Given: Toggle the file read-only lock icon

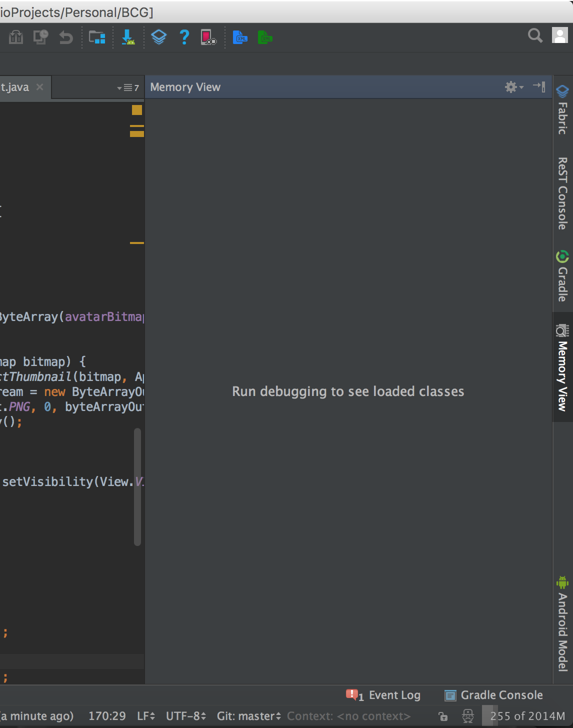Looking at the screenshot, I should click(x=443, y=716).
